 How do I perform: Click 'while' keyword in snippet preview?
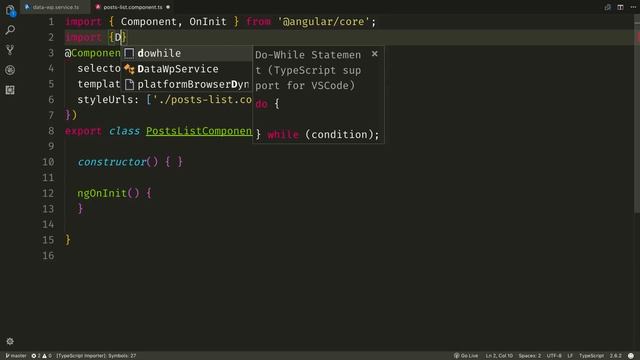[283, 135]
